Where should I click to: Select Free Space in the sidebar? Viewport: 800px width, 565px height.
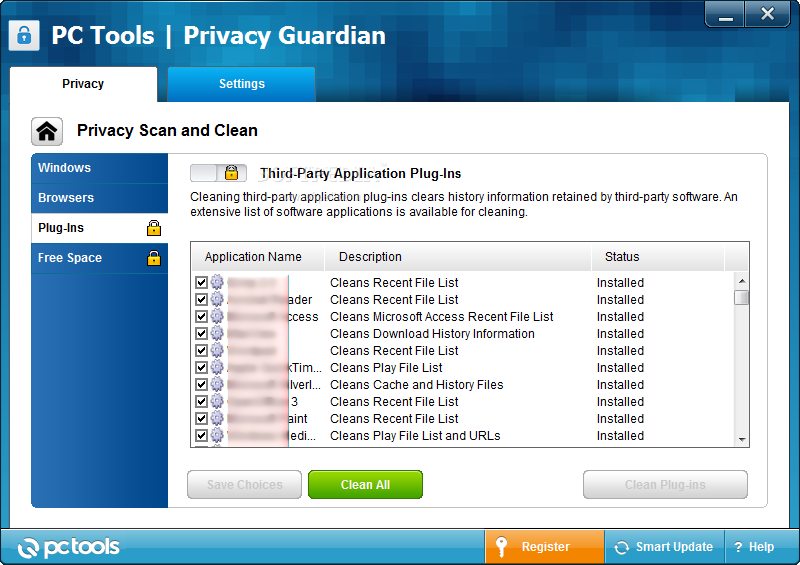point(99,258)
